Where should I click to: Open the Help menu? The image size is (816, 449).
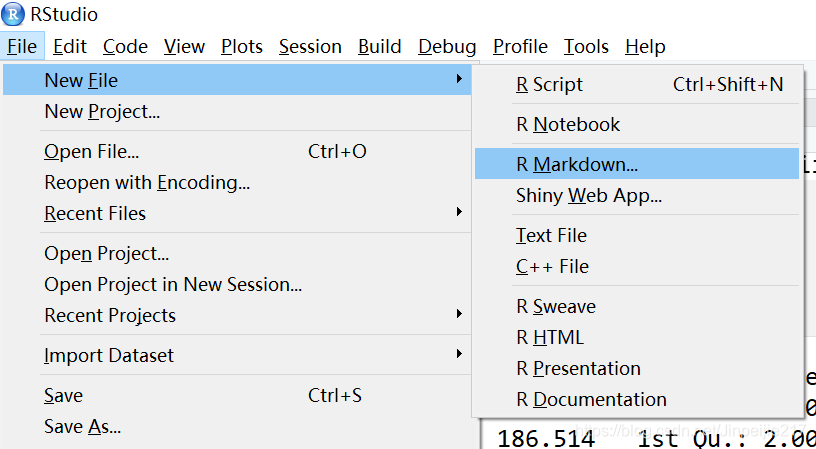pyautogui.click(x=645, y=46)
